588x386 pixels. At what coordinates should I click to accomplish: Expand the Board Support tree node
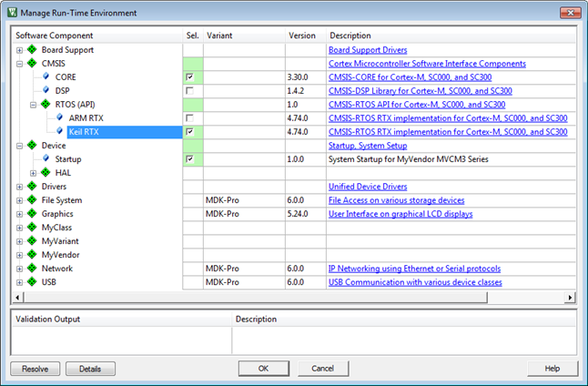[x=19, y=50]
